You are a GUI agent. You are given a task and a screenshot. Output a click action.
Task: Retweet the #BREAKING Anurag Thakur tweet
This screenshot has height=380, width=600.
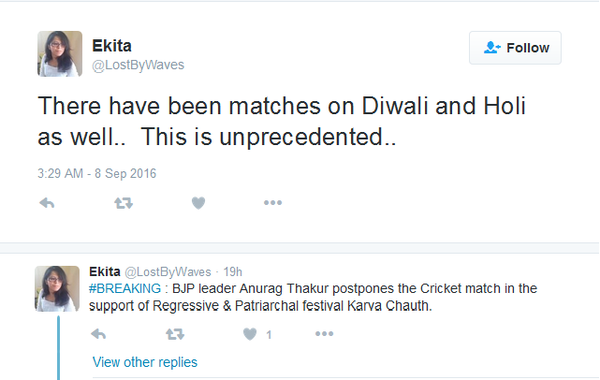[x=175, y=334]
